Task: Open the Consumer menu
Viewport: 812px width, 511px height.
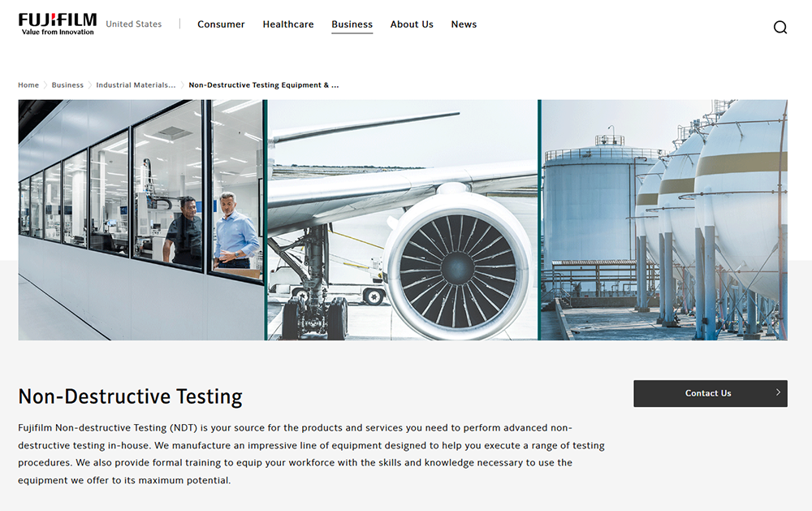Action: 221,24
